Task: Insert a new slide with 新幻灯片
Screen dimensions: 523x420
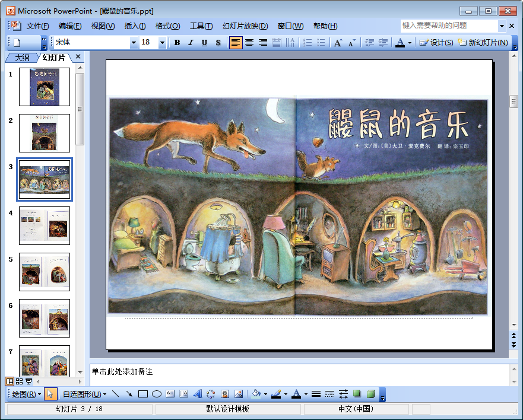Action: pos(483,43)
